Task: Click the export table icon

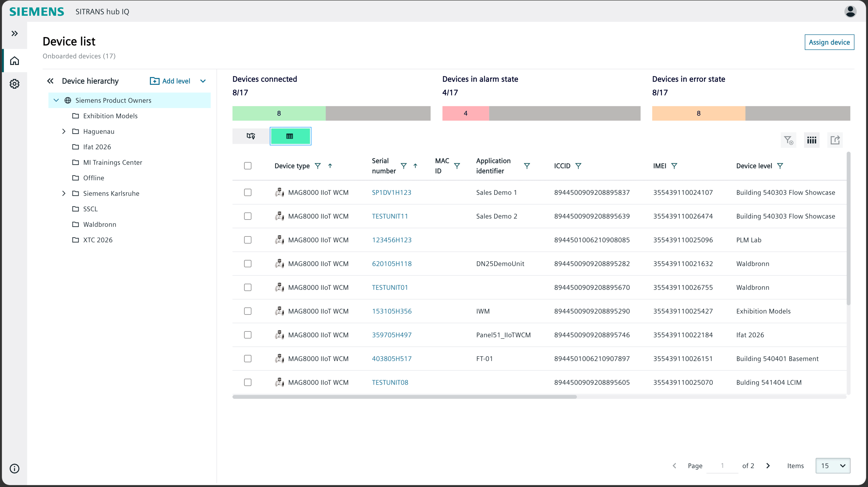Action: coord(835,140)
